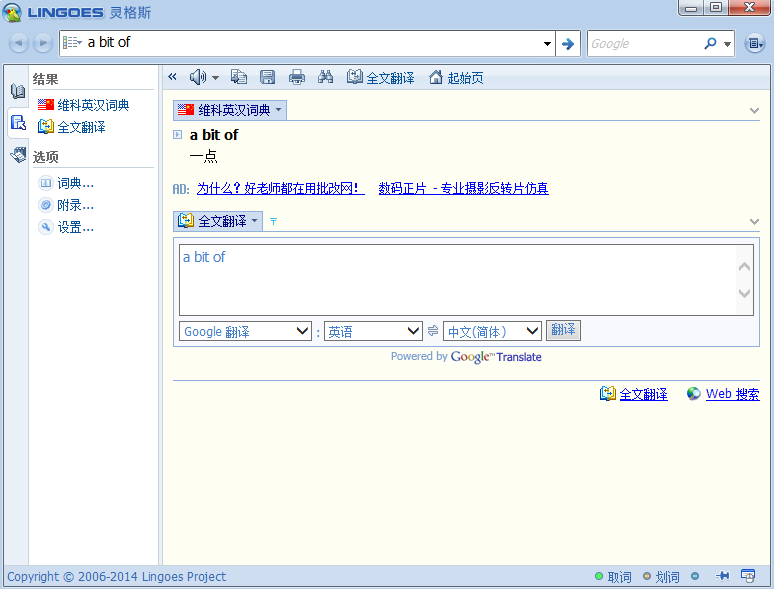Swap source and target languages
Image resolution: width=774 pixels, height=589 pixels.
pos(433,331)
